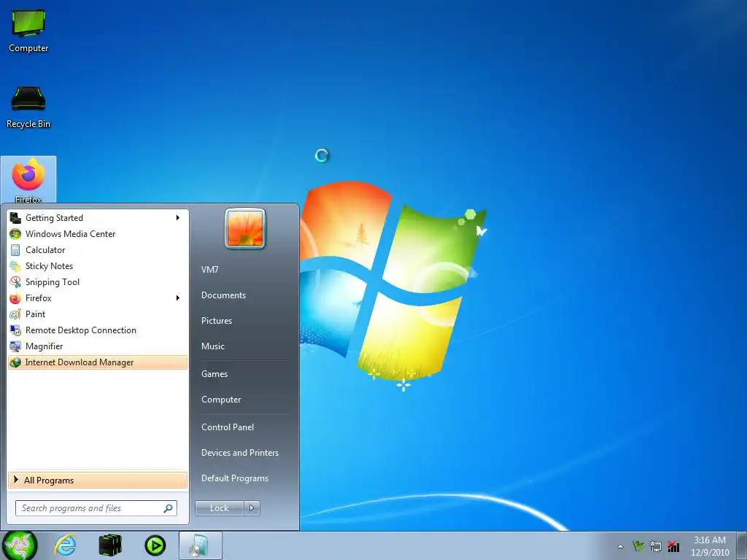This screenshot has width=747, height=560.
Task: Click the Internet Download Manager icon
Action: click(15, 362)
